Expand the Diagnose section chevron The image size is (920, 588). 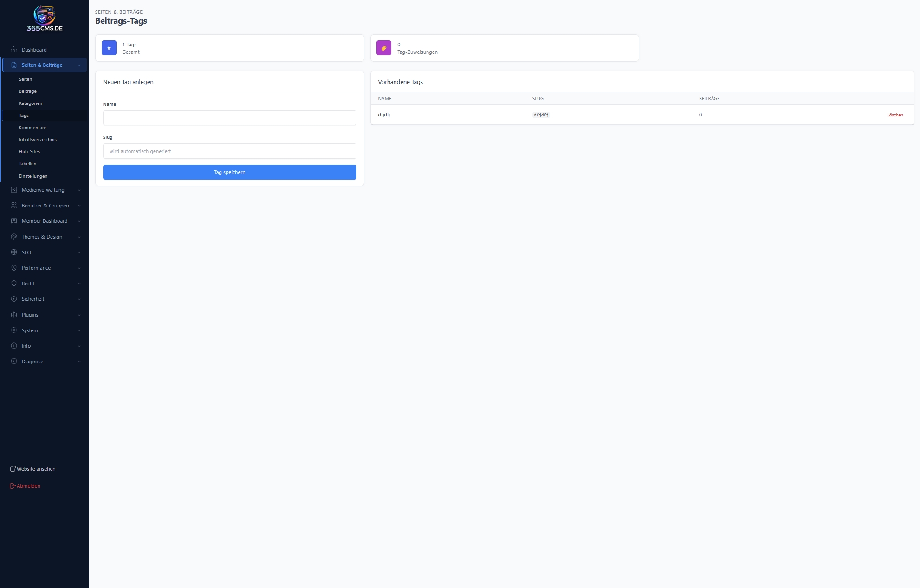(x=79, y=362)
